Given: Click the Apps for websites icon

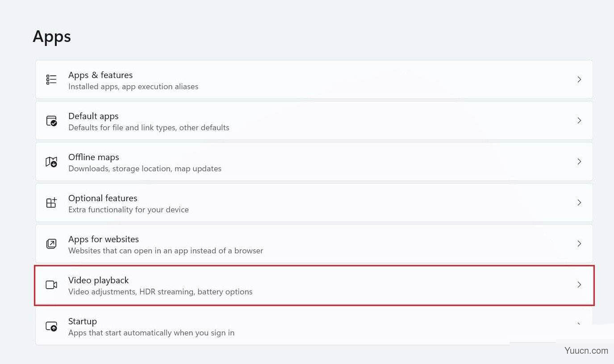Looking at the screenshot, I should (x=51, y=244).
